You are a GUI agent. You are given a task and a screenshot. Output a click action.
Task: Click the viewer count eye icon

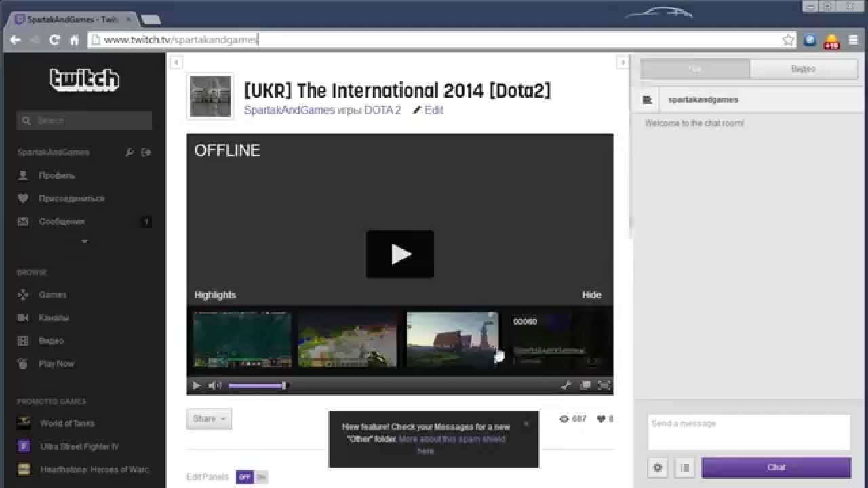[x=564, y=419]
